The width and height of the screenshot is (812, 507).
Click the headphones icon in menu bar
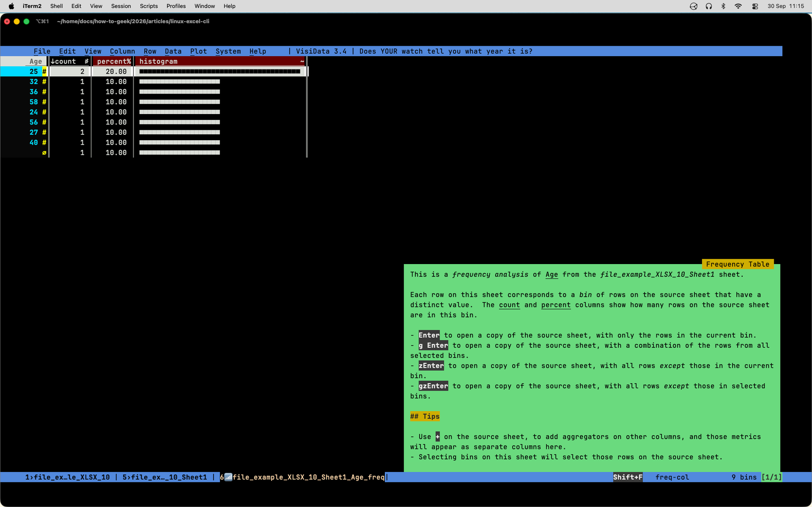pyautogui.click(x=709, y=6)
